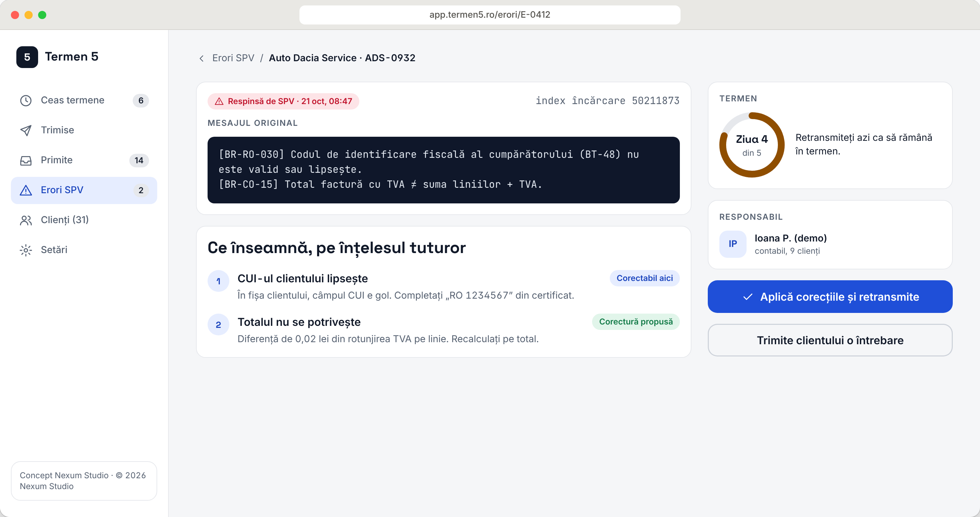Open Clienți (31) section
Viewport: 980px width, 517px height.
click(x=84, y=220)
